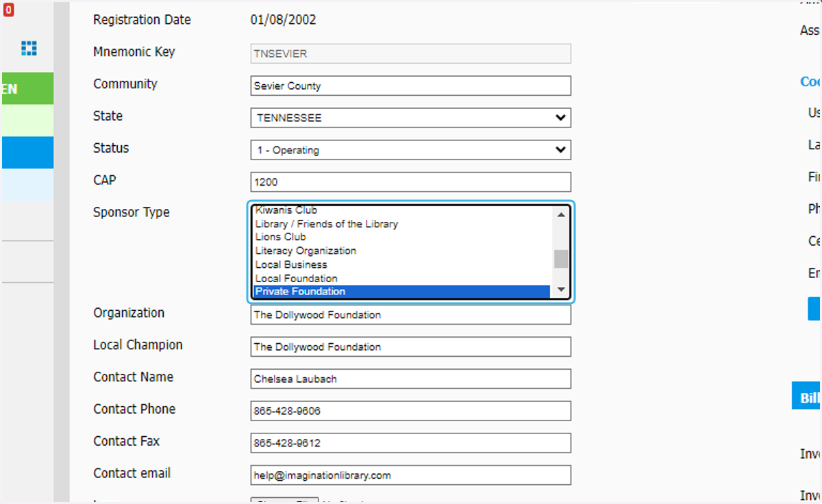The image size is (822, 504).
Task: Click the blue grid icon in sidebar
Action: (29, 48)
